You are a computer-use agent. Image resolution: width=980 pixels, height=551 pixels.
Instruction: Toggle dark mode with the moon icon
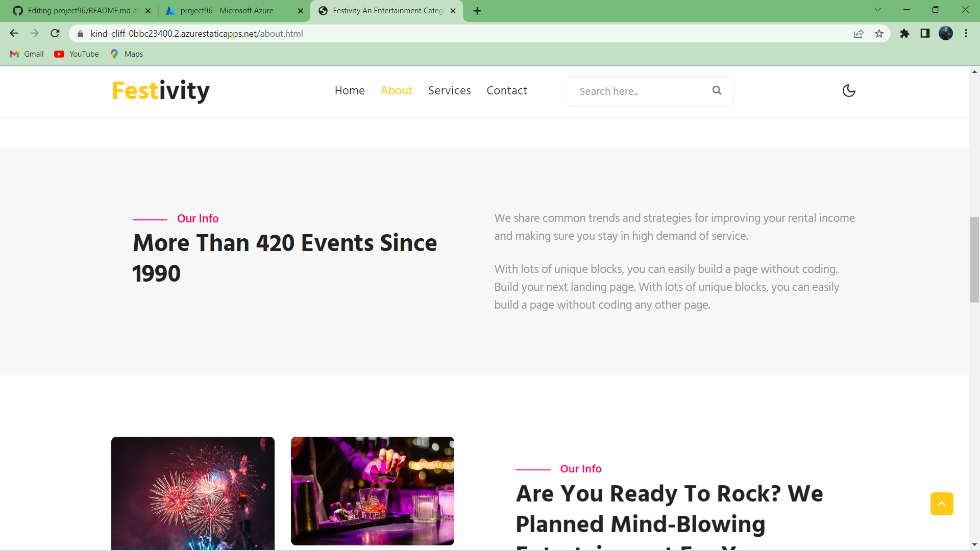click(x=848, y=91)
